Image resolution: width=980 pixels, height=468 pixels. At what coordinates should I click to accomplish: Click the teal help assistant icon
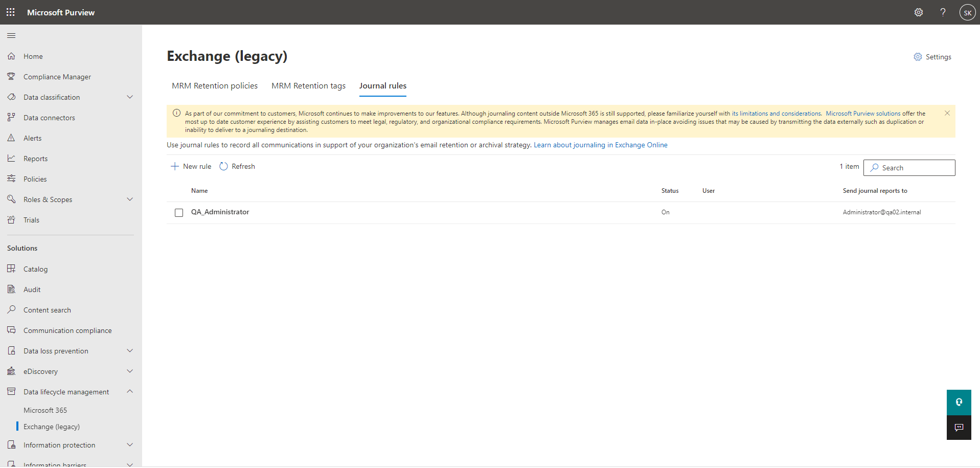959,402
